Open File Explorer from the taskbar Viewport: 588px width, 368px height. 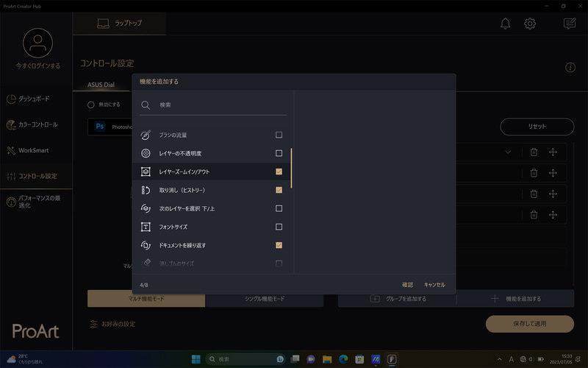click(327, 359)
